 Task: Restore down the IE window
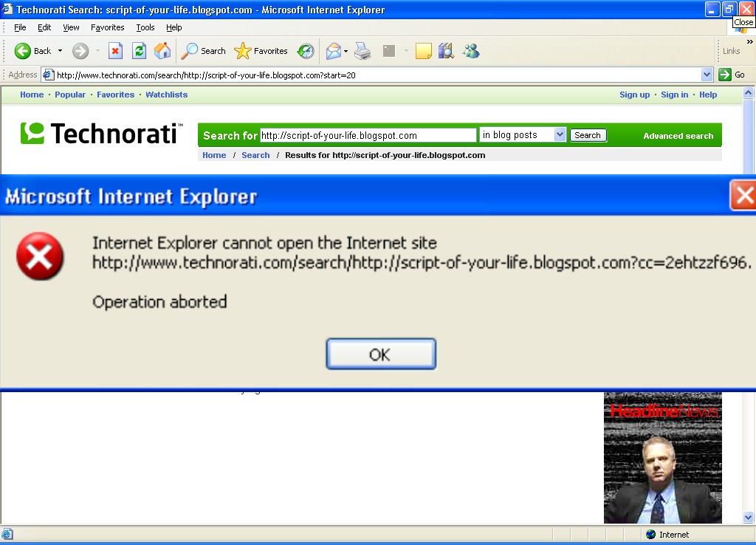[x=729, y=9]
